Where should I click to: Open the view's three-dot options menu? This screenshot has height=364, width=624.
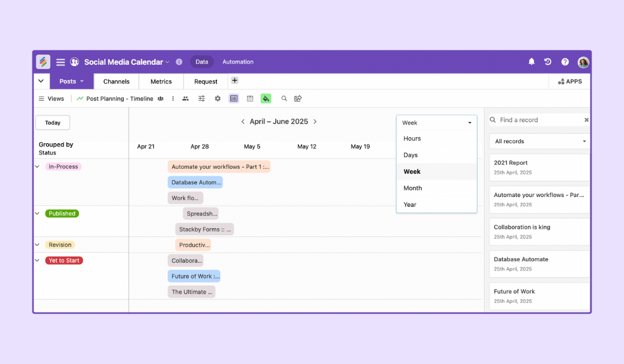click(173, 99)
